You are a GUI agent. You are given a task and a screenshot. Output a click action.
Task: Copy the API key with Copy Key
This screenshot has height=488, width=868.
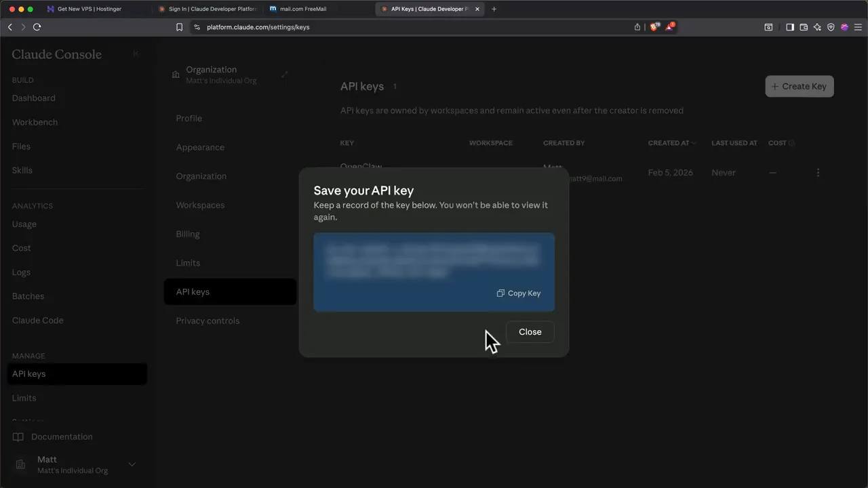tap(519, 293)
